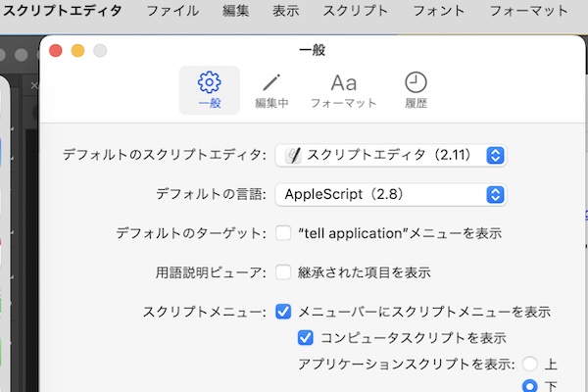Screen dimensions: 588x392
Task: Click the yellow minimize window button
Action: [x=77, y=50]
